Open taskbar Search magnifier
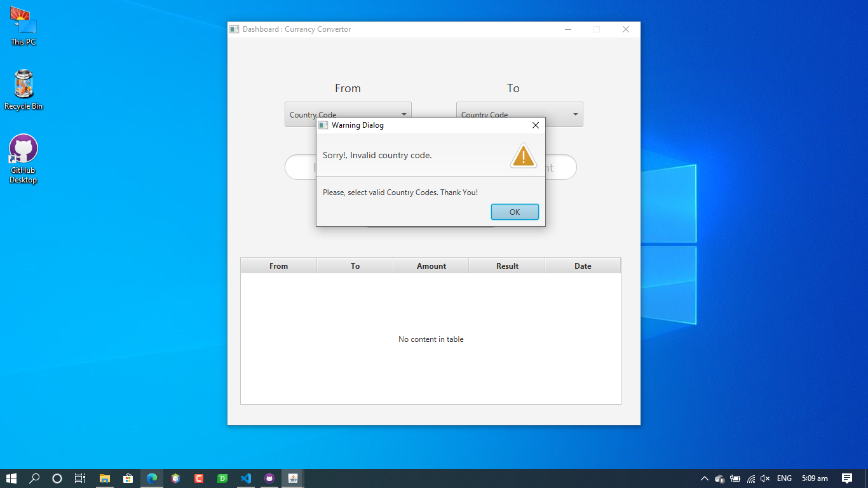The width and height of the screenshot is (868, 488). (34, 478)
